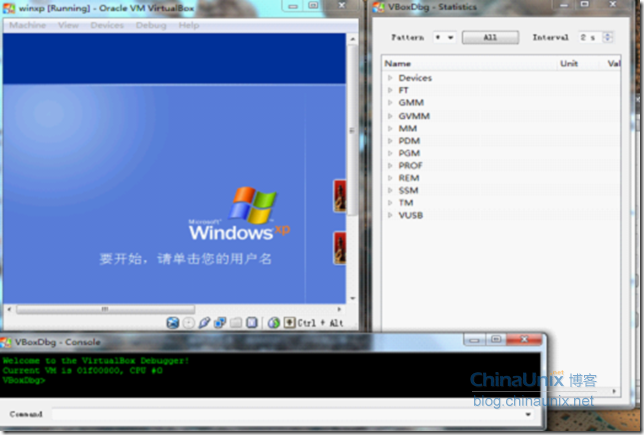Click the Interval value field
Viewport: 644px width, 435px height.
pos(591,37)
